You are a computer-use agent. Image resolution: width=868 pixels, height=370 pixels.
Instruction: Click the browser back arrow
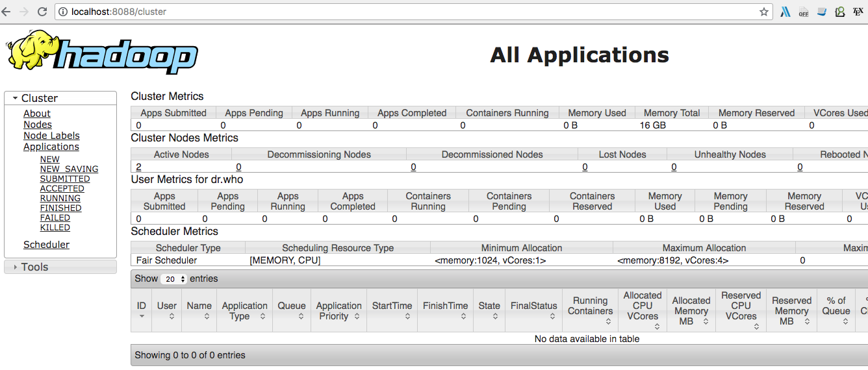6,12
